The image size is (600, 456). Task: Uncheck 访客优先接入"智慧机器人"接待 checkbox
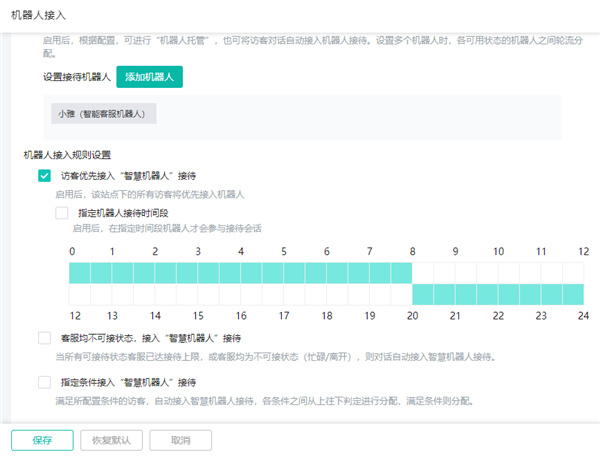point(44,176)
